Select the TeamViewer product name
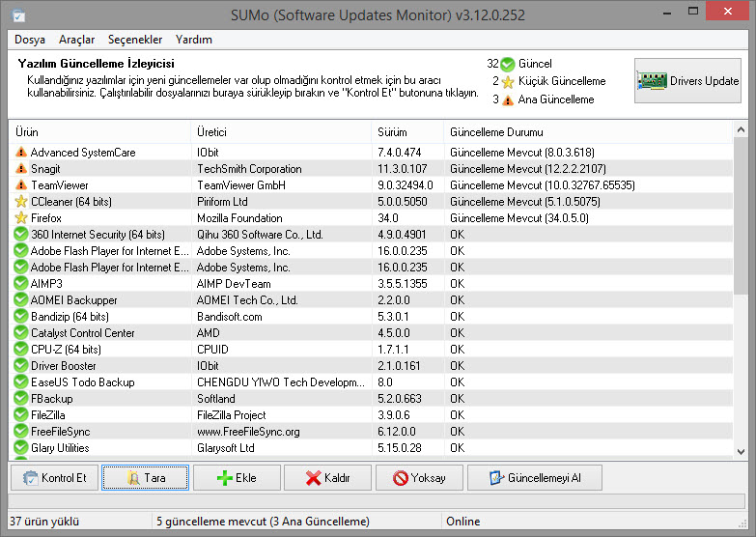This screenshot has height=537, width=756. click(x=59, y=185)
